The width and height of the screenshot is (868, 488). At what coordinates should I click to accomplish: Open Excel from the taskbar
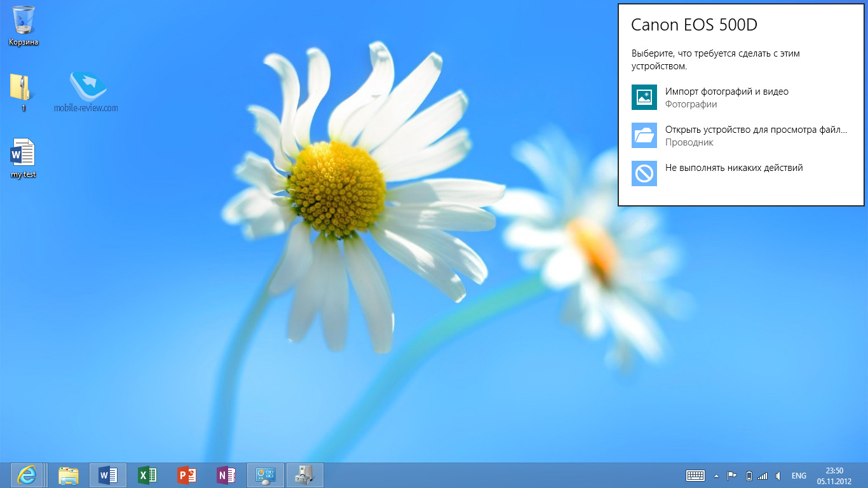147,475
